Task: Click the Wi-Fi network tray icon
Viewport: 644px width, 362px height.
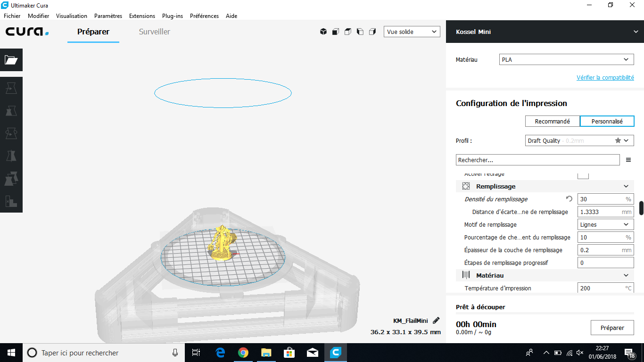Action: point(570,353)
